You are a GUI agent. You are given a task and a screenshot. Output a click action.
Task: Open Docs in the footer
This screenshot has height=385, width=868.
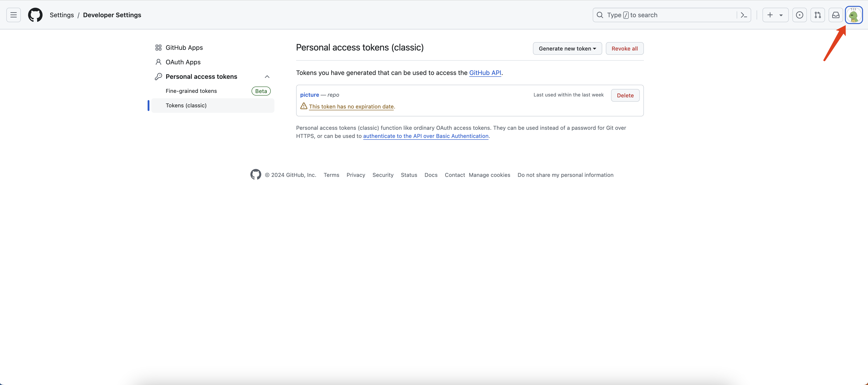[431, 175]
